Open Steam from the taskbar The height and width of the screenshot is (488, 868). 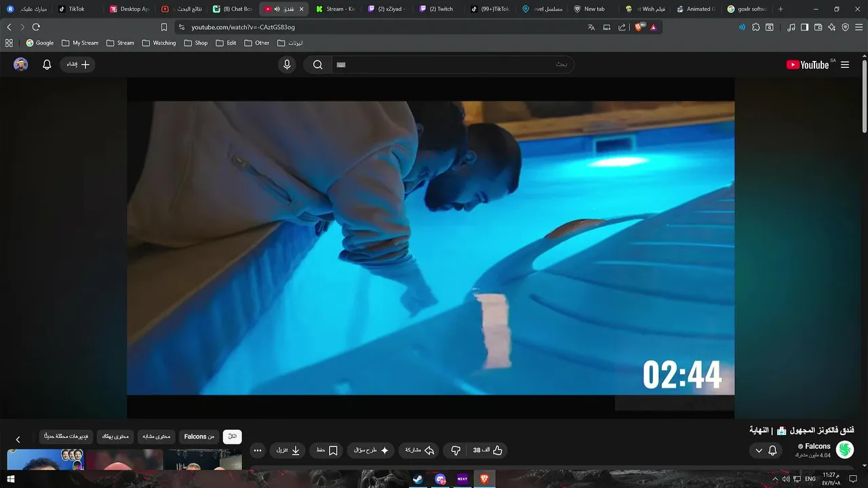click(418, 479)
